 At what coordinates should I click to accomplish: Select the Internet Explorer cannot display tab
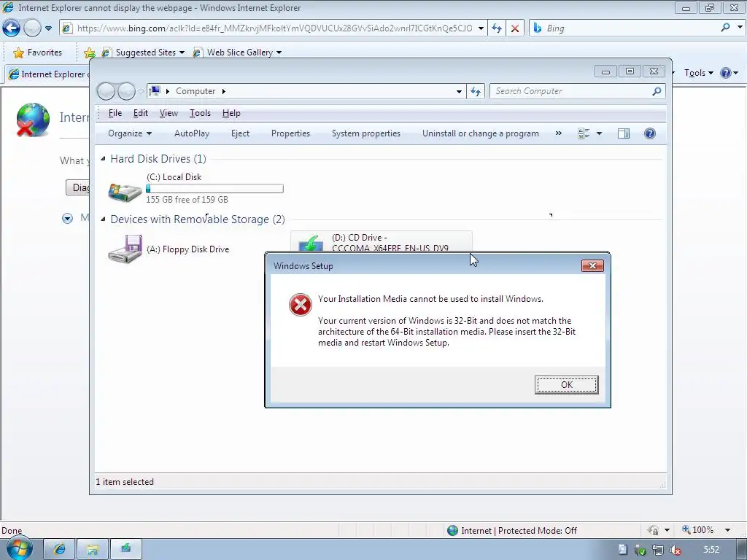[47, 74]
